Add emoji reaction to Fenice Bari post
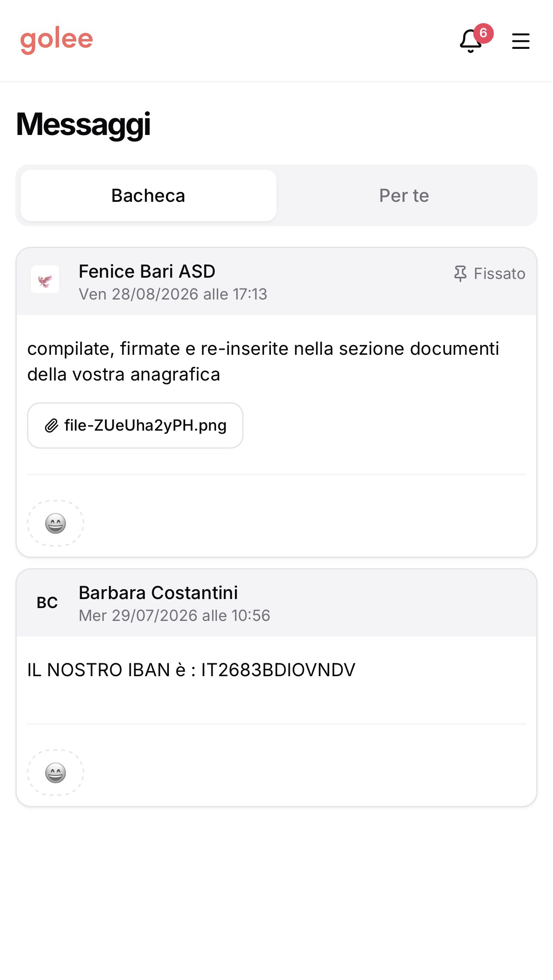553x980 pixels. (56, 523)
